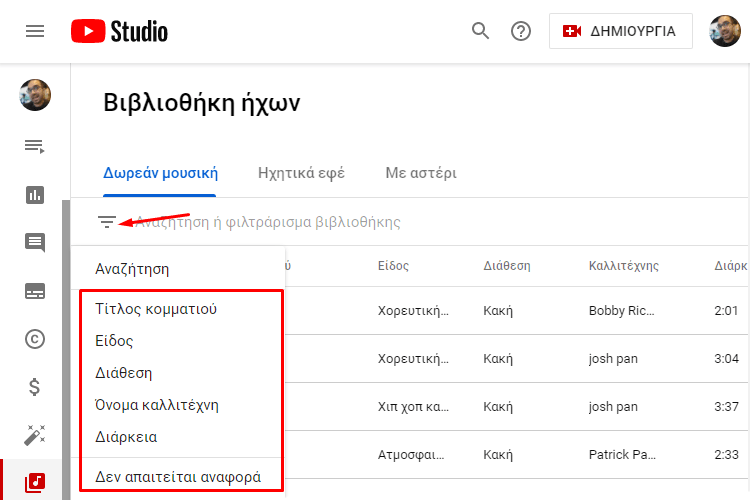The height and width of the screenshot is (500, 750).
Task: Select Όνομα καλλιτέχνη filter option
Action: coord(157,405)
